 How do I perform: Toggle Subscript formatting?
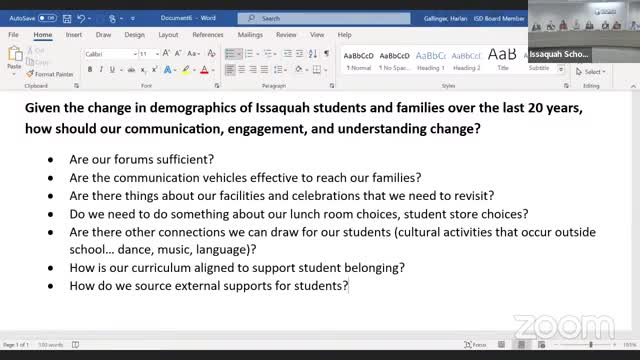click(143, 70)
